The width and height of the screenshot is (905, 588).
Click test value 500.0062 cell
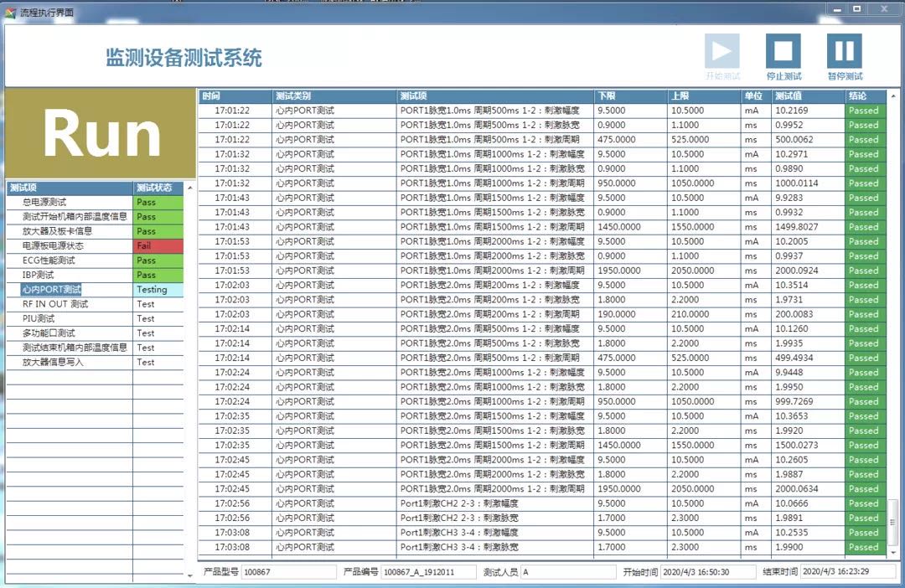[x=808, y=140]
